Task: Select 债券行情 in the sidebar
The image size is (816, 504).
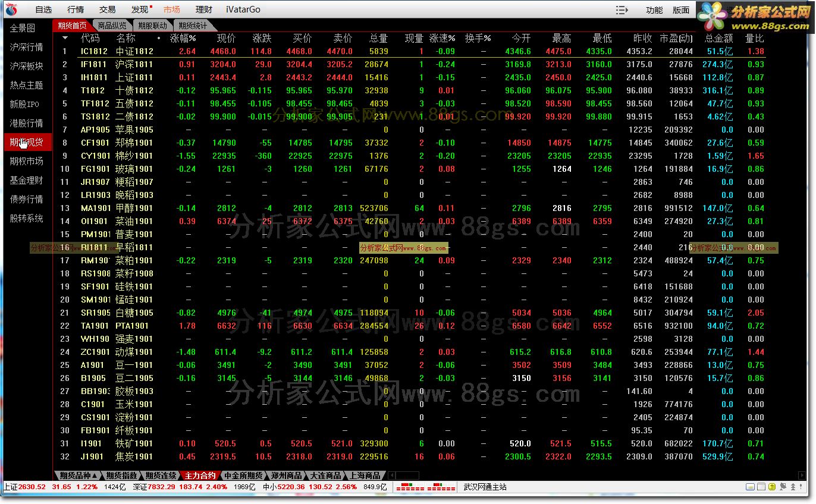Action: (x=27, y=199)
